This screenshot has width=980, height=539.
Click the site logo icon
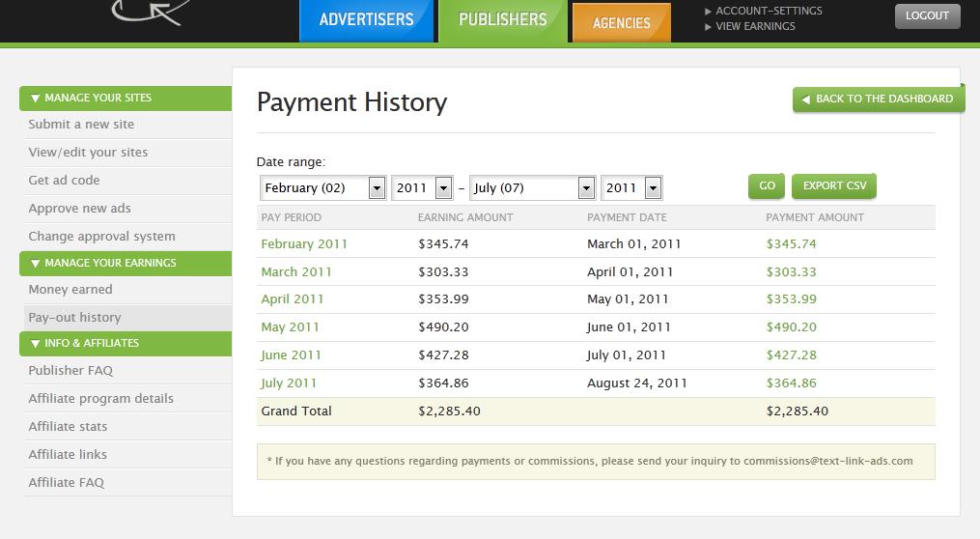(148, 12)
